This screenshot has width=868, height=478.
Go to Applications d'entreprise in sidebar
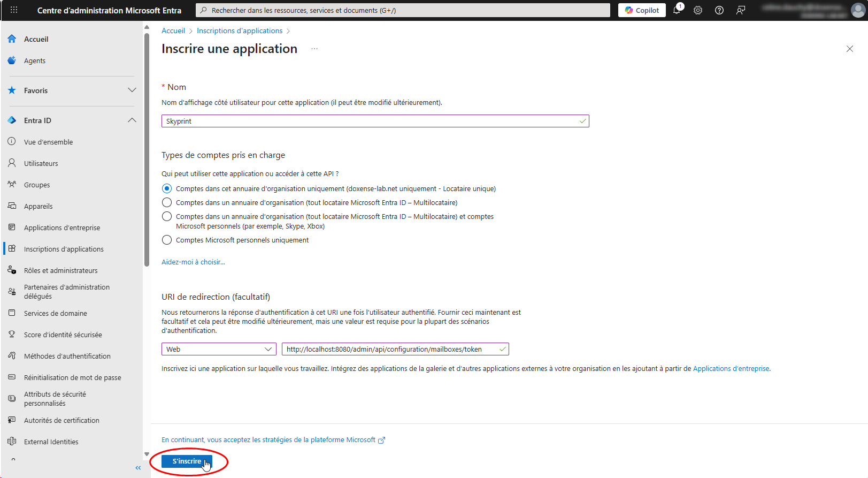pyautogui.click(x=62, y=227)
